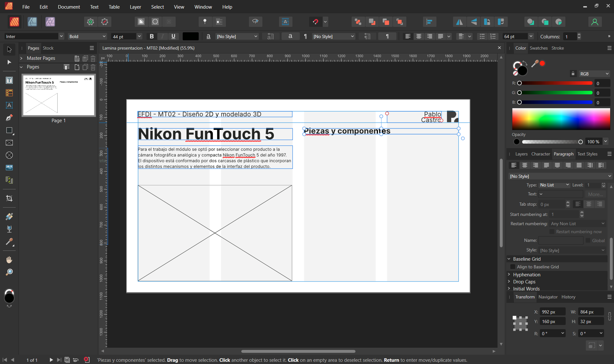This screenshot has width=614, height=364.
Task: Adjust the Opacity slider handle
Action: [x=580, y=142]
